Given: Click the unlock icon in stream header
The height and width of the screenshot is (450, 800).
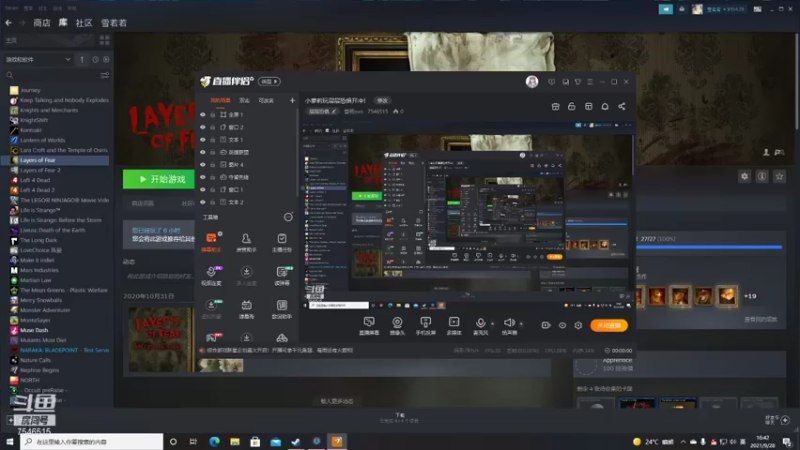Looking at the screenshot, I should [571, 106].
